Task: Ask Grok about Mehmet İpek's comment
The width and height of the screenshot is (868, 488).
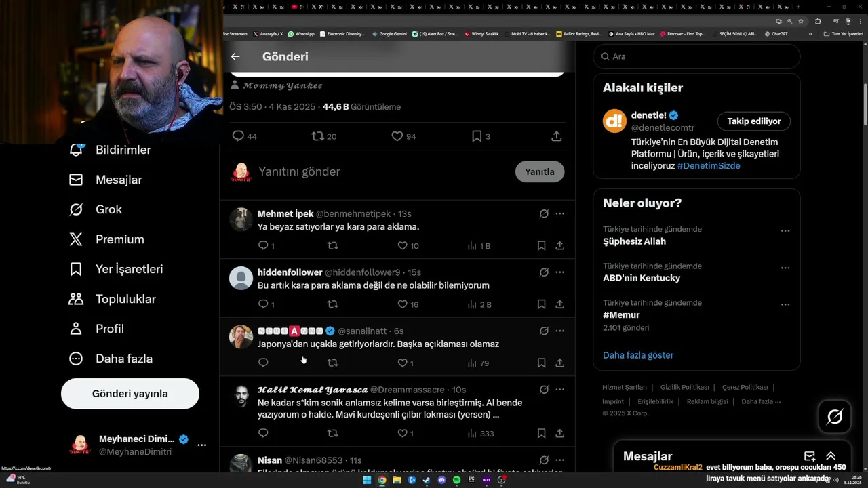Action: pyautogui.click(x=544, y=213)
